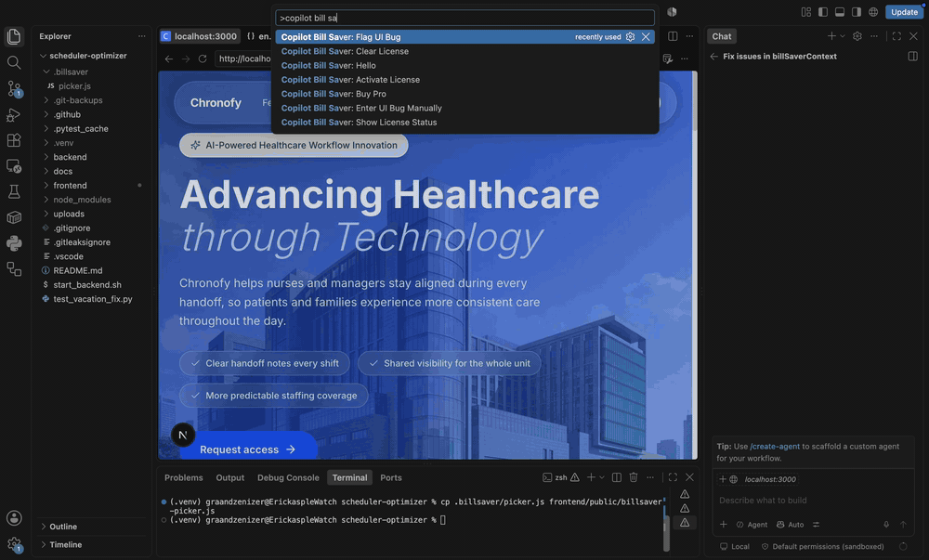Focus the command palette input field

(465, 18)
